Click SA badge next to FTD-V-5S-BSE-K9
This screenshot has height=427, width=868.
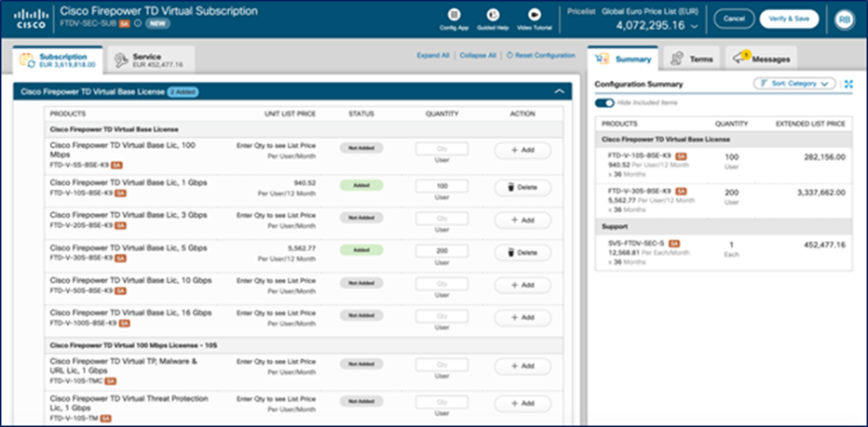coord(116,165)
